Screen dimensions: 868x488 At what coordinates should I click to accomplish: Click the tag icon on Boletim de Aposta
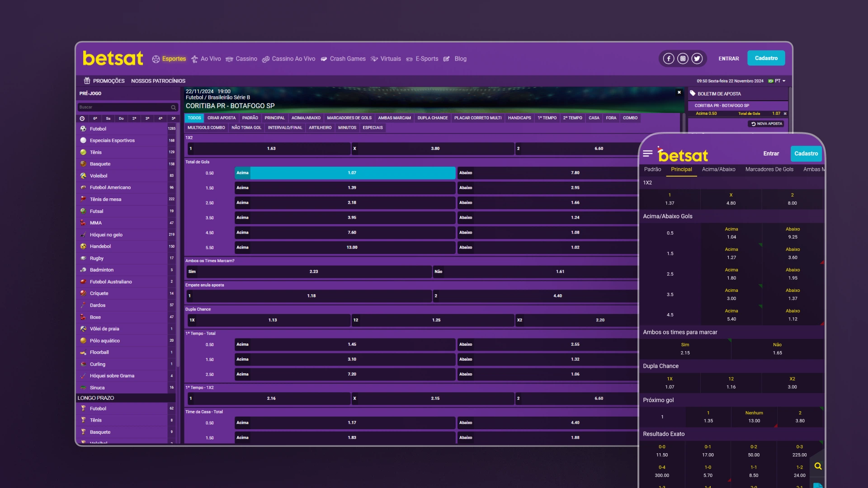[693, 94]
